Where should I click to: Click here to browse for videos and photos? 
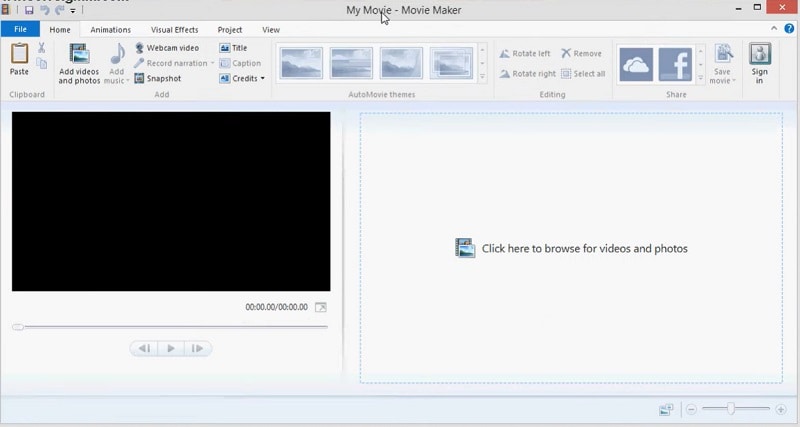[571, 248]
